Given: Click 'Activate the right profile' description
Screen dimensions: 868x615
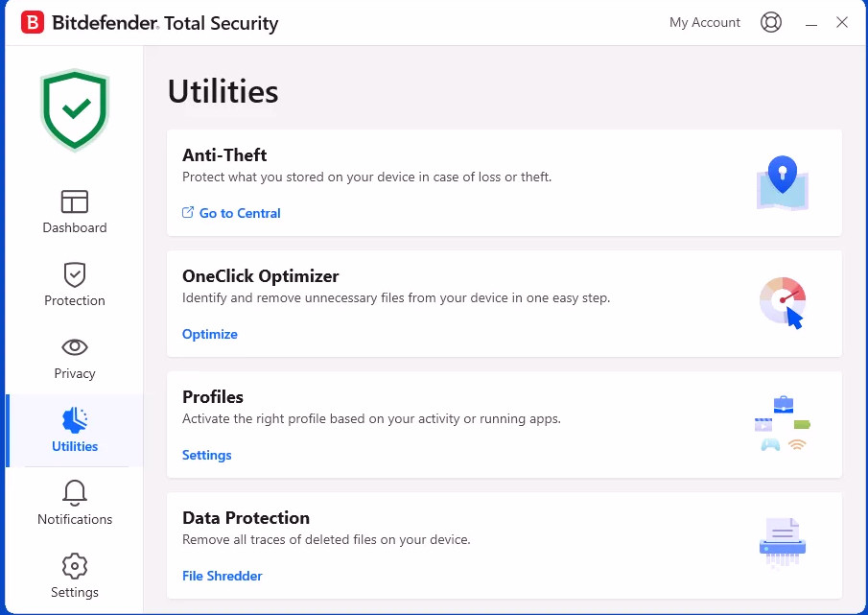Looking at the screenshot, I should coord(371,419).
